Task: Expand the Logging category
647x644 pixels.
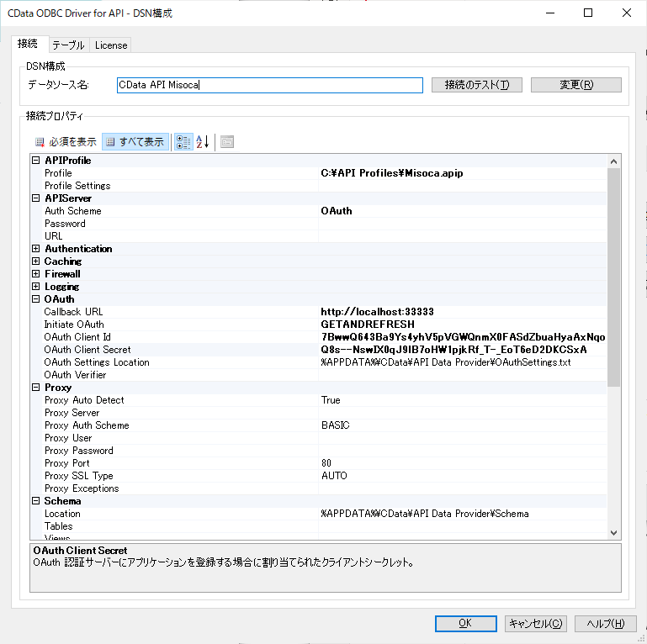Action: click(x=36, y=287)
